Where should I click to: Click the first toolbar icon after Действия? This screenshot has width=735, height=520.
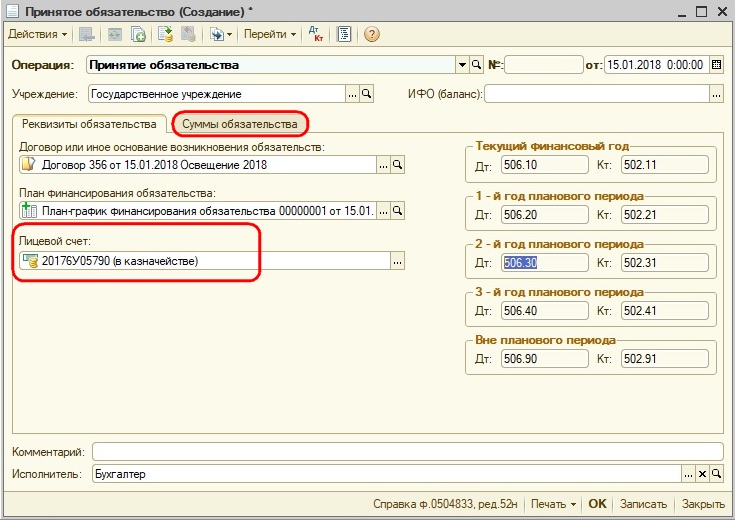87,34
